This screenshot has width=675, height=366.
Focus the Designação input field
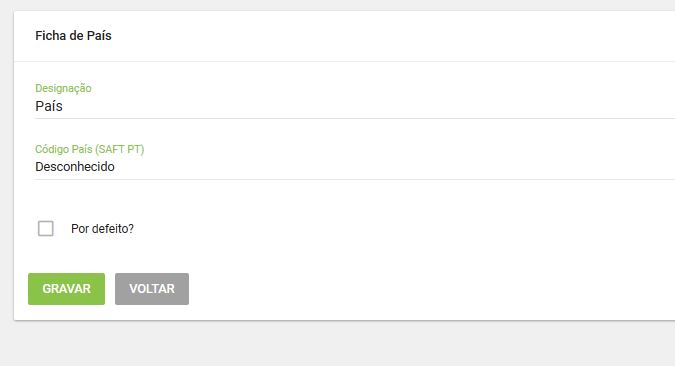coord(355,106)
